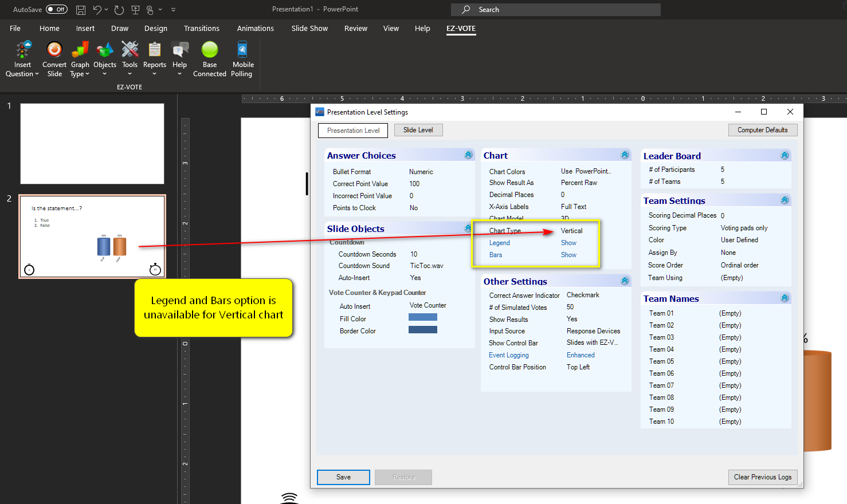The width and height of the screenshot is (847, 504).
Task: Click the Computer Defaults button
Action: 763,130
